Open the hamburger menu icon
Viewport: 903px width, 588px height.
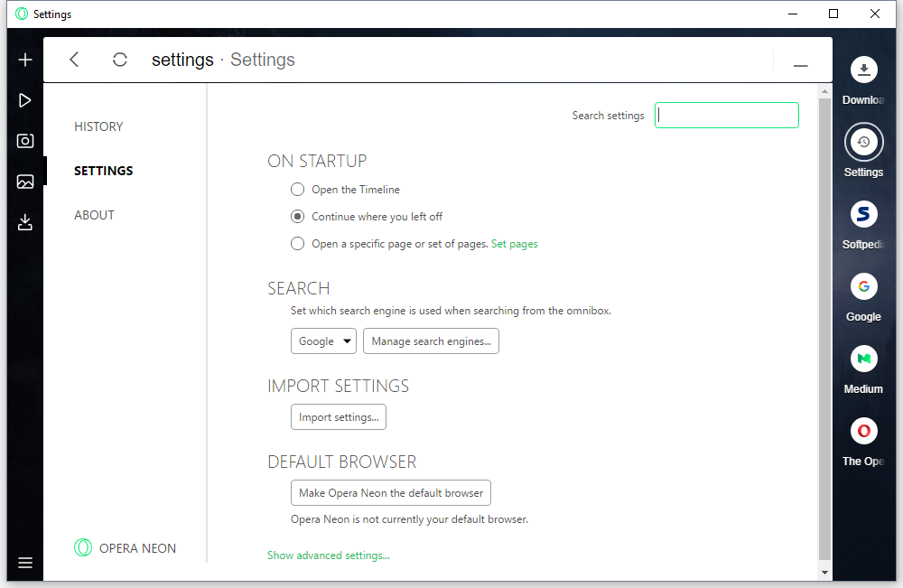click(24, 563)
